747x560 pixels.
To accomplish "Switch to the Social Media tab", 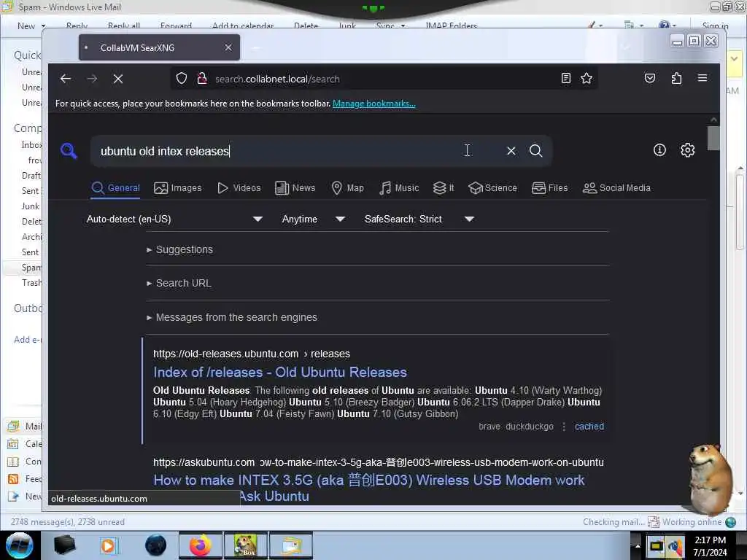I will tap(616, 188).
